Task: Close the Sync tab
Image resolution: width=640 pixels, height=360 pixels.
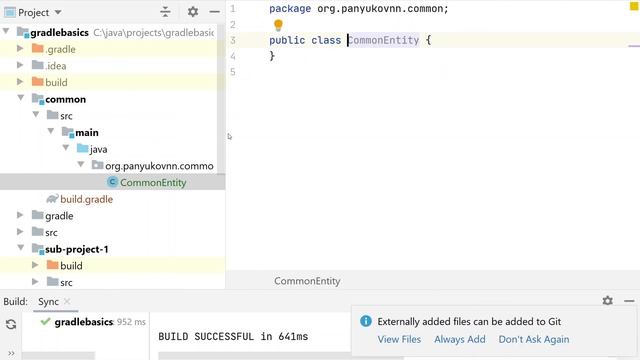Action: point(67,301)
